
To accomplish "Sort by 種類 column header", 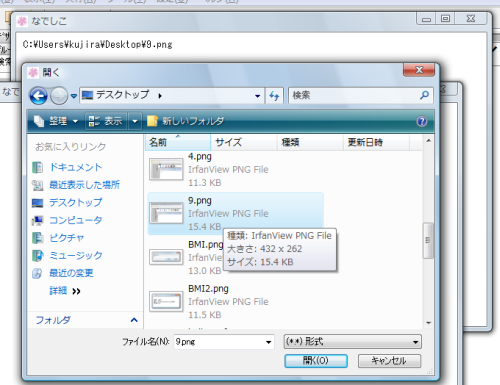I will (310, 142).
